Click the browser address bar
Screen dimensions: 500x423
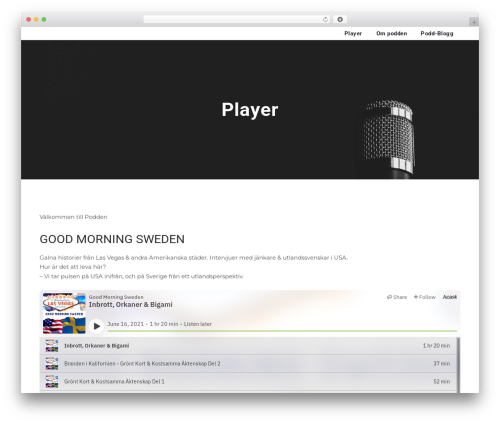point(237,19)
